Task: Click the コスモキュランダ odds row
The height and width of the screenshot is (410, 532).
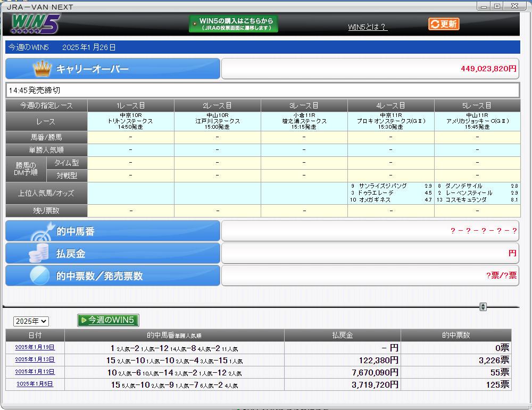Action: tap(477, 200)
